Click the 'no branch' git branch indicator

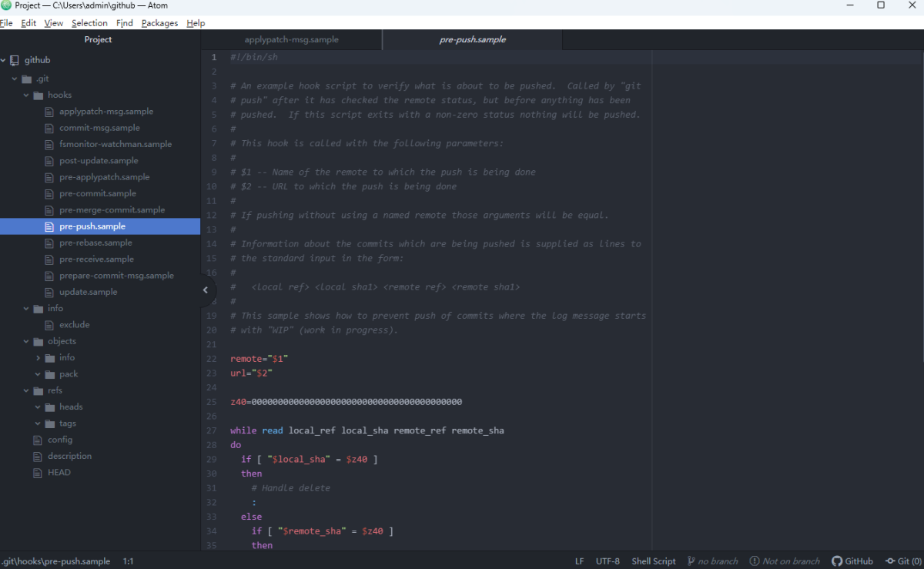point(712,561)
